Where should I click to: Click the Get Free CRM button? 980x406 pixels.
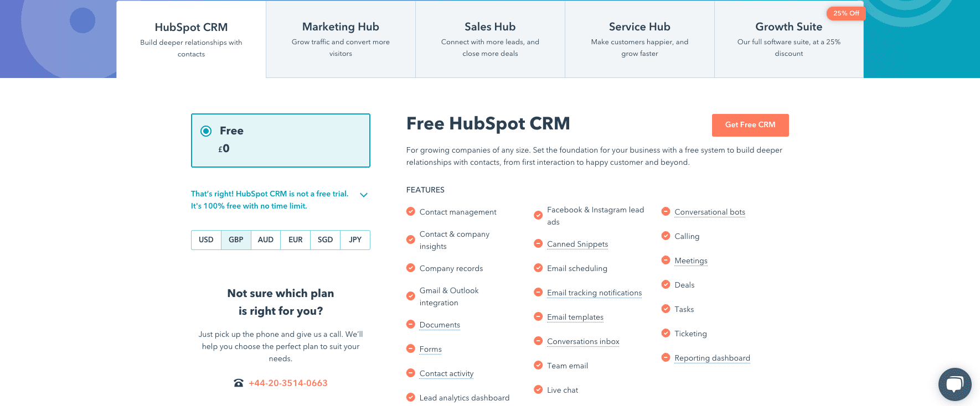coord(750,125)
